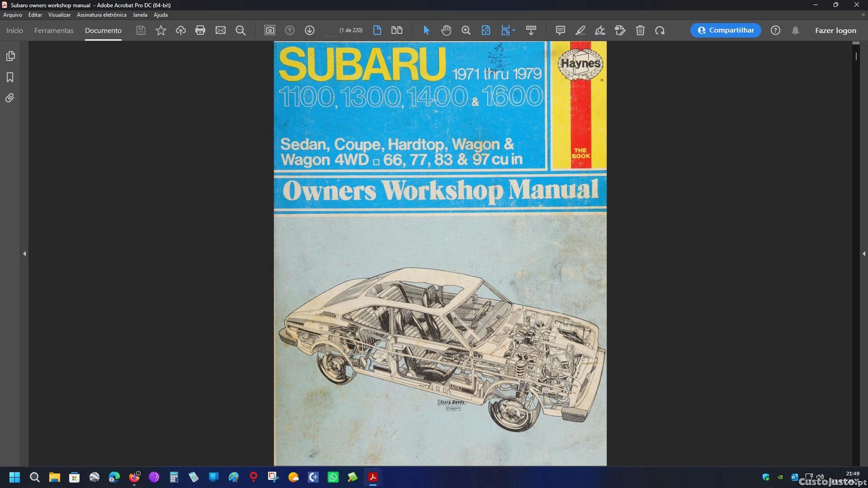Open the Visualizar menu
Viewport: 868px width, 488px height.
59,15
